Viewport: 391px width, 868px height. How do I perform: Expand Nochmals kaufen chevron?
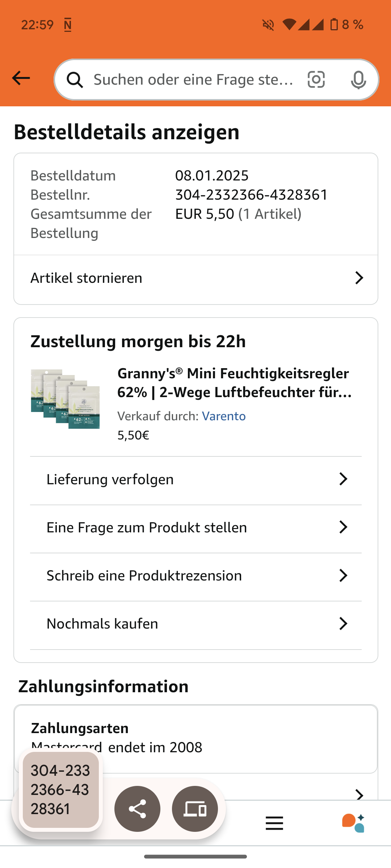pyautogui.click(x=343, y=624)
